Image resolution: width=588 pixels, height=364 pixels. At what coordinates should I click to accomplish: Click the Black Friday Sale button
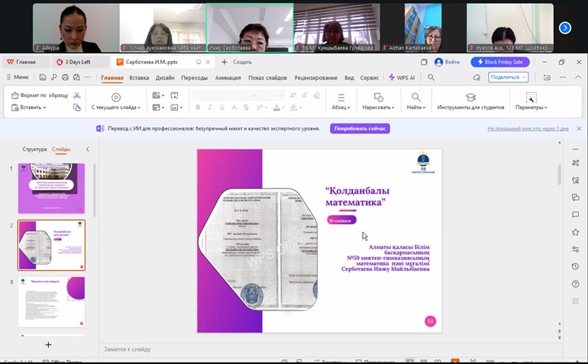click(500, 62)
